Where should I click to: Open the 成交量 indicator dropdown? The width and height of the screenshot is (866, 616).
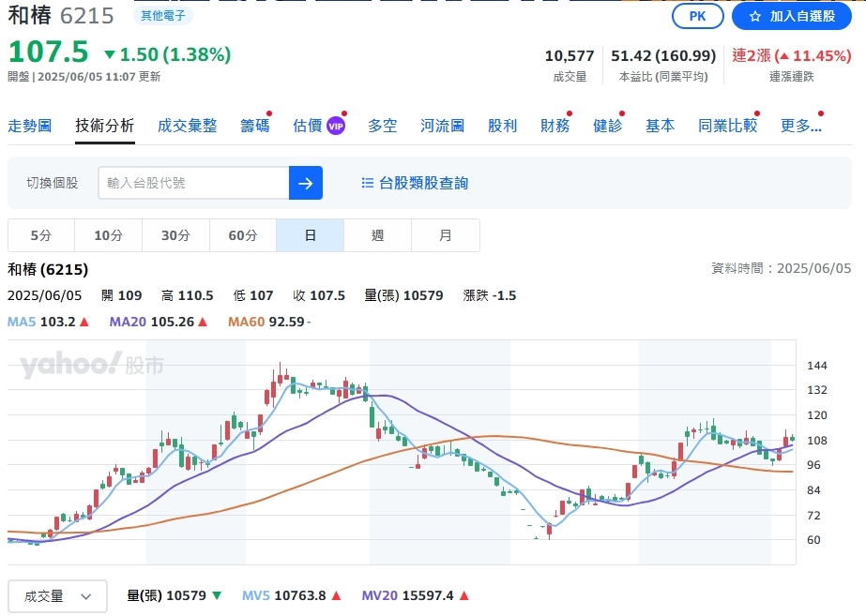(57, 595)
